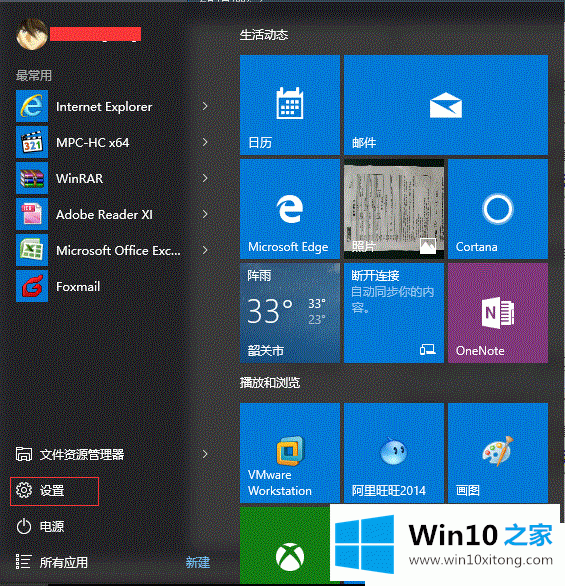Screen dimensions: 565x586
Task: Open 设置 settings
Action: [55, 491]
